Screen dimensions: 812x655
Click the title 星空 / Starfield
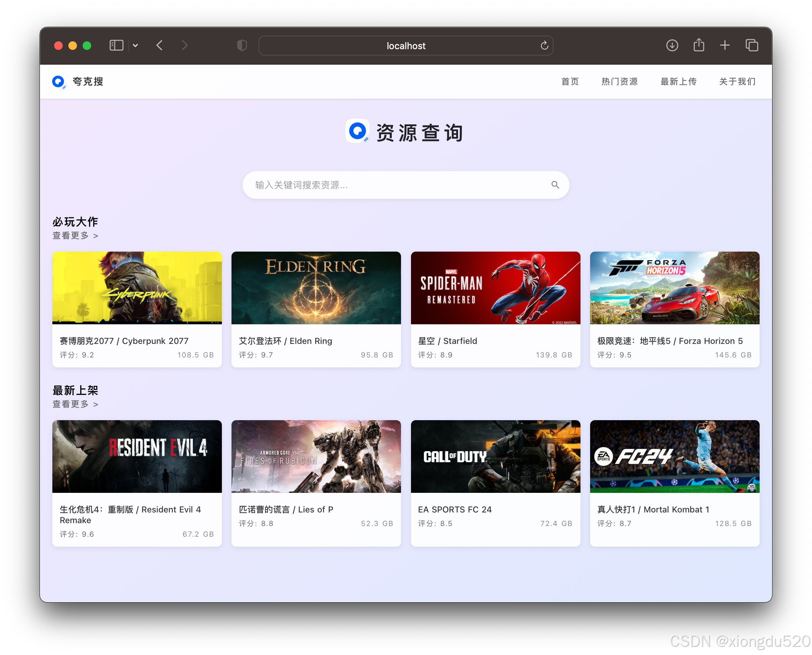[x=447, y=341]
